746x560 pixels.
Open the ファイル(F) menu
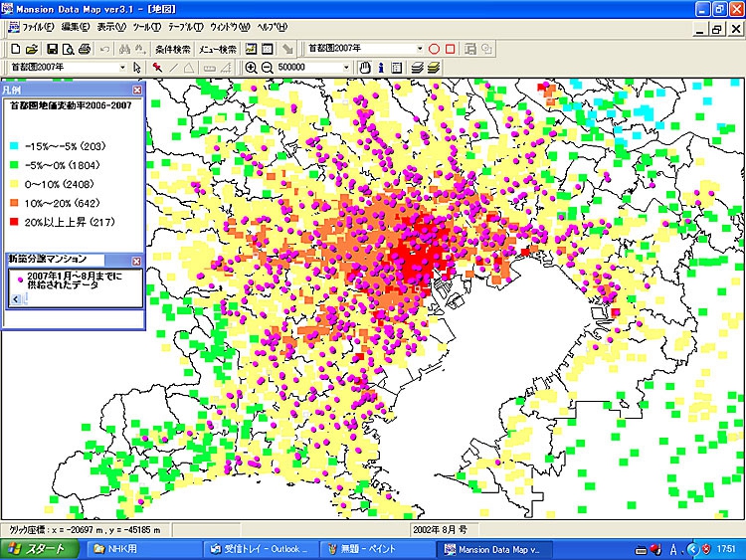39,27
